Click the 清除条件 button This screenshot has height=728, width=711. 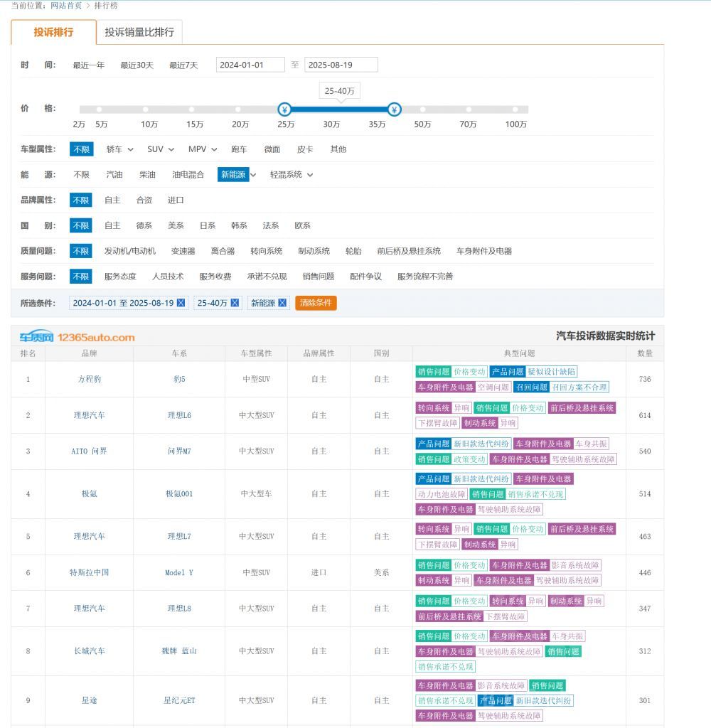point(316,303)
